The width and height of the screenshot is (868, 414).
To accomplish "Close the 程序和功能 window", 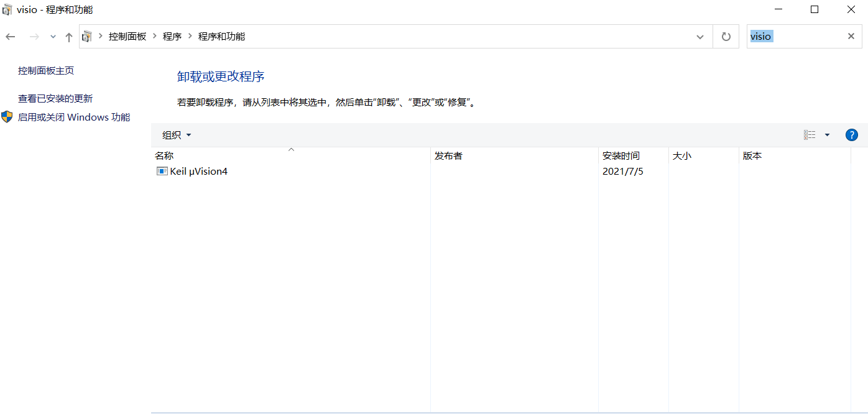I will click(851, 9).
